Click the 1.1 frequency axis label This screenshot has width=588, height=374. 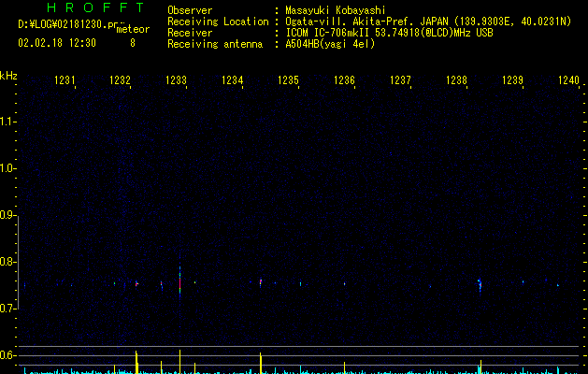click(7, 122)
